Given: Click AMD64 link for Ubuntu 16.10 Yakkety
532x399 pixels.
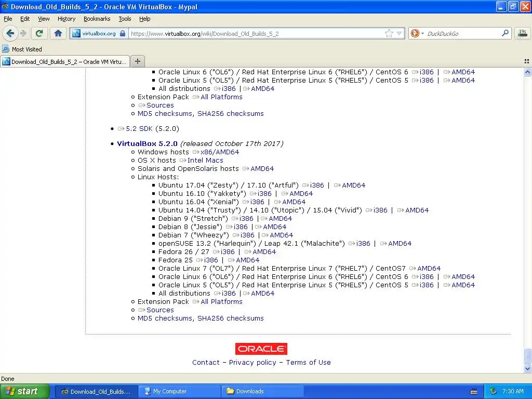Looking at the screenshot, I should (301, 193).
